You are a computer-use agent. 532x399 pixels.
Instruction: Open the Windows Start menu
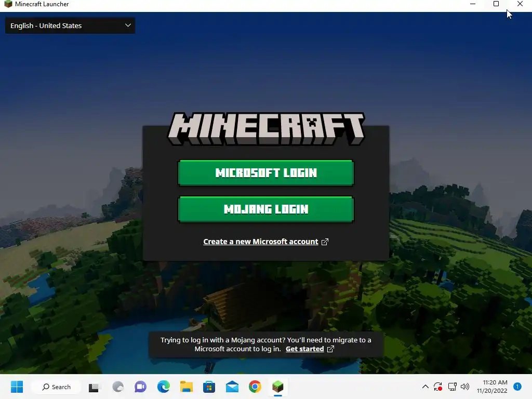click(17, 387)
